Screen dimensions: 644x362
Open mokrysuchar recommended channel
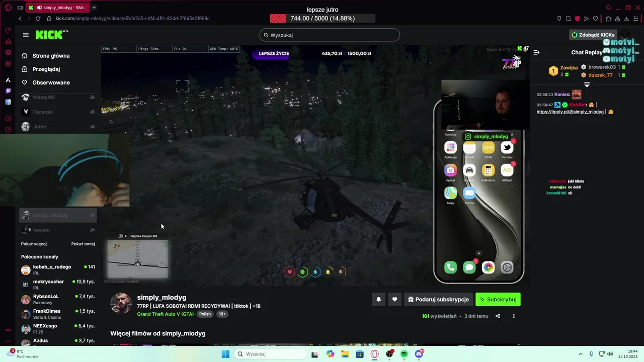[x=58, y=284]
